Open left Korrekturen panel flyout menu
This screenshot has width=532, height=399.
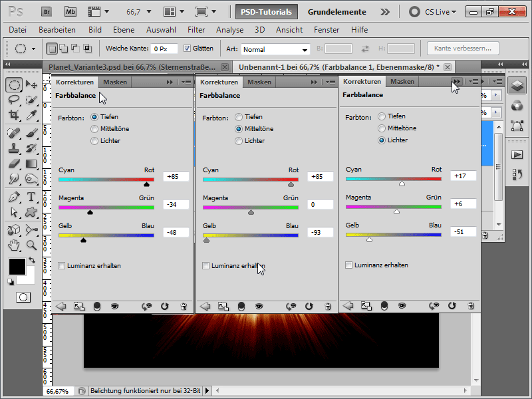tap(186, 82)
